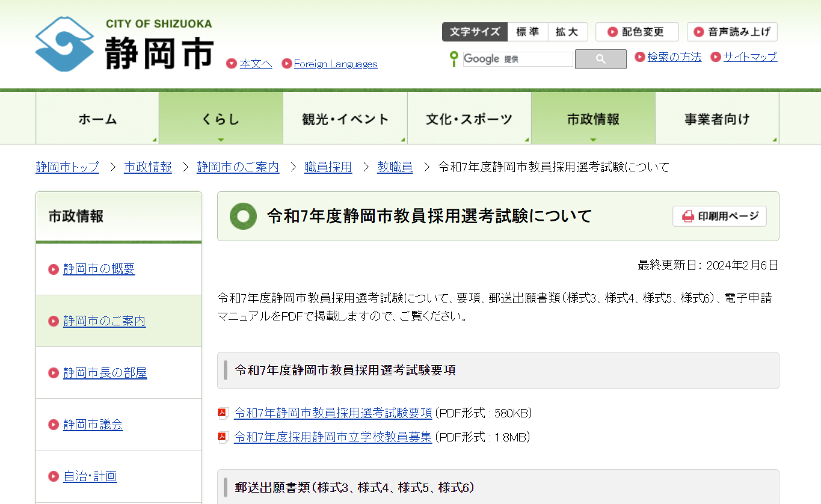Image resolution: width=821 pixels, height=504 pixels.
Task: Activate 音声読み上げ text-to-speech feature
Action: pos(731,31)
